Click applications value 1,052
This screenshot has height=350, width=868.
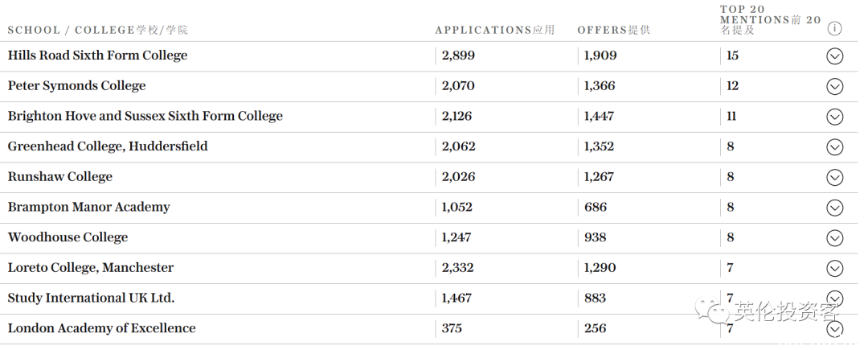pos(457,207)
